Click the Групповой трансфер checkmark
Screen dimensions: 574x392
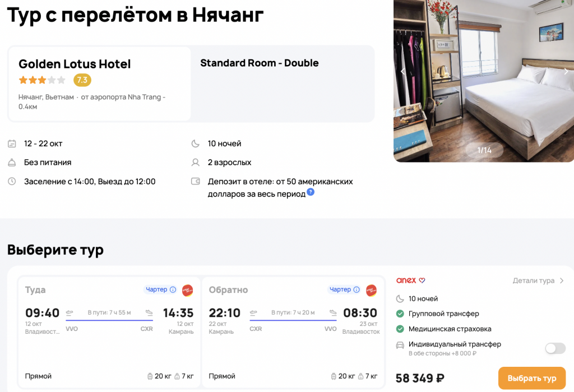click(400, 314)
